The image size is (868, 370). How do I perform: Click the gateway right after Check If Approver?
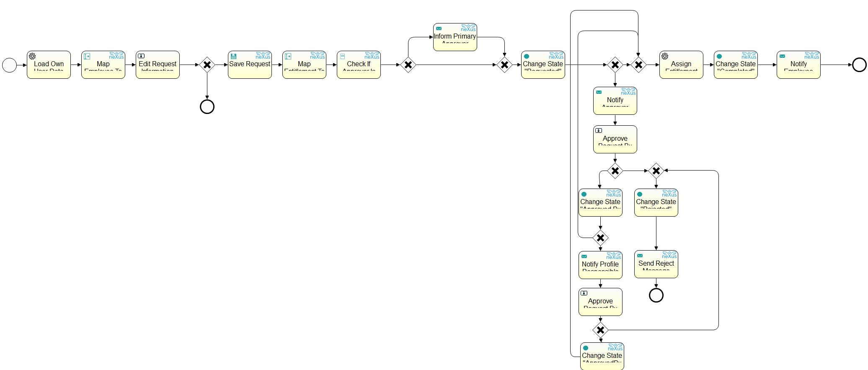click(x=408, y=65)
